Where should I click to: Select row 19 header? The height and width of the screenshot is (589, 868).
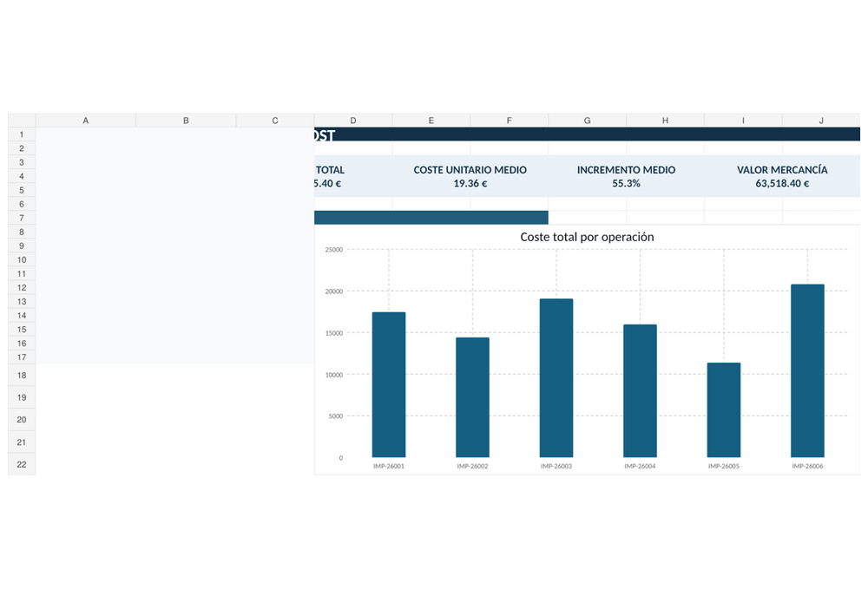tap(22, 397)
